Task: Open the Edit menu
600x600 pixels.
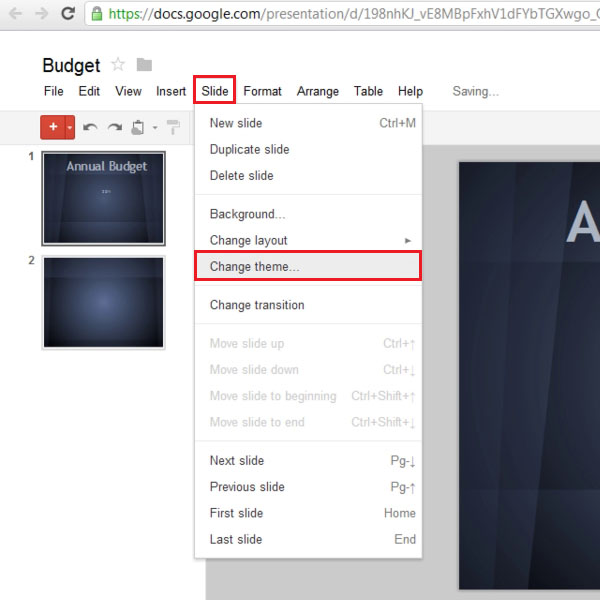Action: [x=89, y=91]
